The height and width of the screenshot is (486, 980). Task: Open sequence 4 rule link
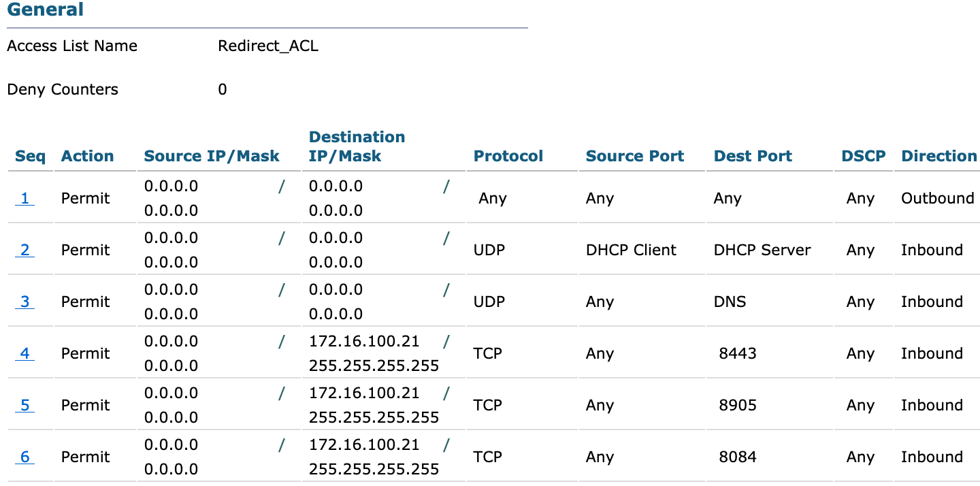click(x=24, y=354)
